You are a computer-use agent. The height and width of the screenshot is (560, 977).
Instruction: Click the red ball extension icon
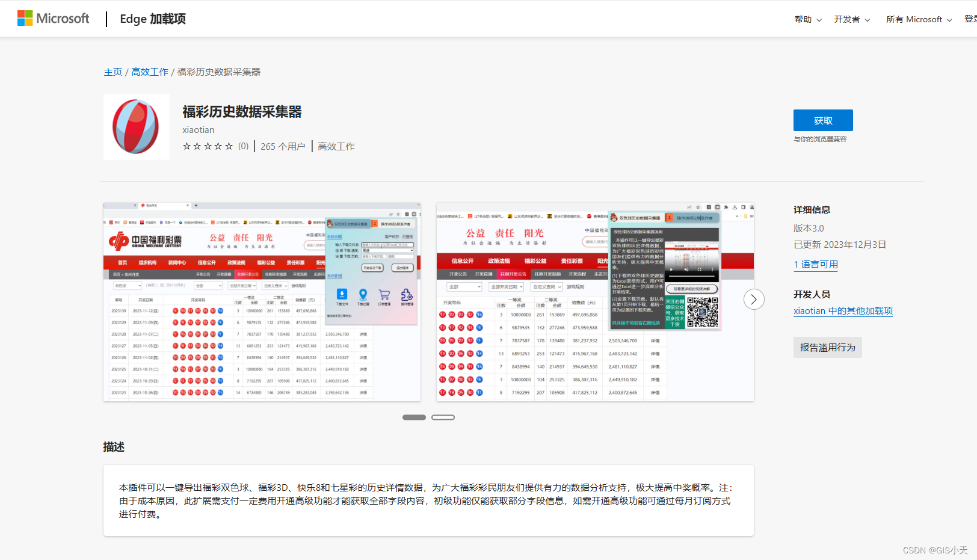point(137,127)
